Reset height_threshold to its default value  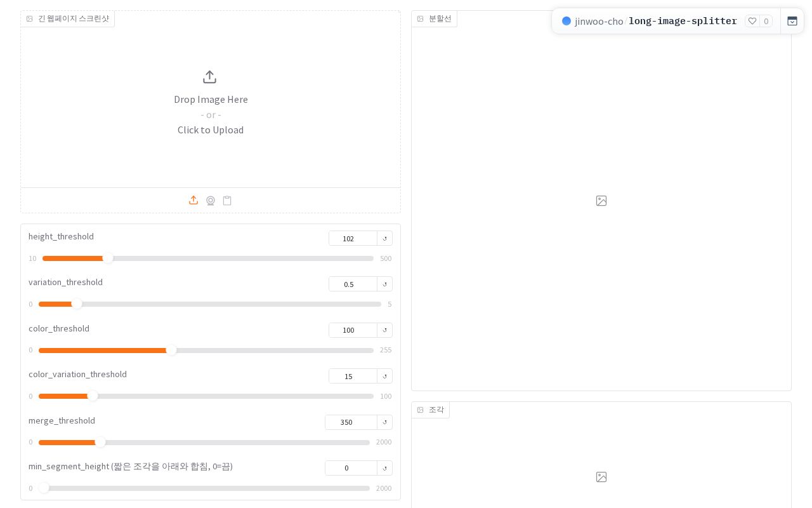(384, 238)
